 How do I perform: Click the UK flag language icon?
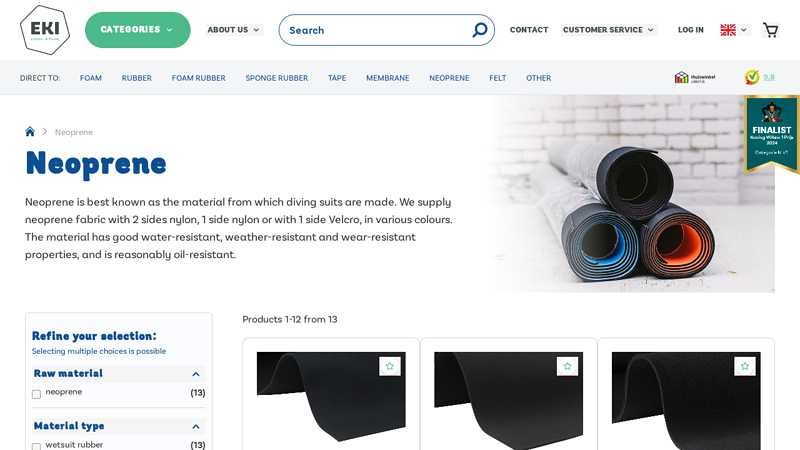click(728, 30)
